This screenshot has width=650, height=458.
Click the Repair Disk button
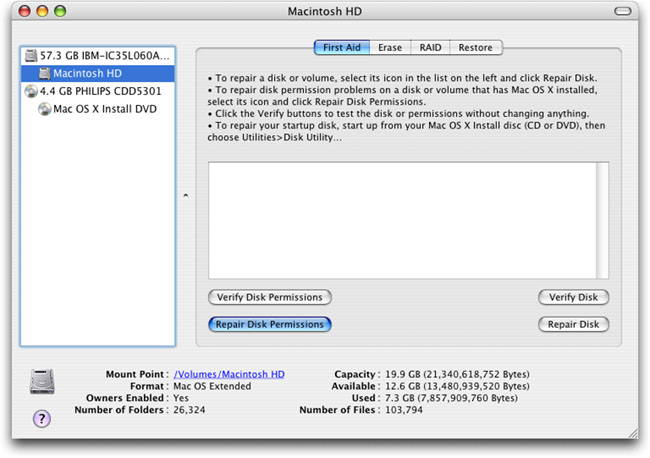pos(573,324)
